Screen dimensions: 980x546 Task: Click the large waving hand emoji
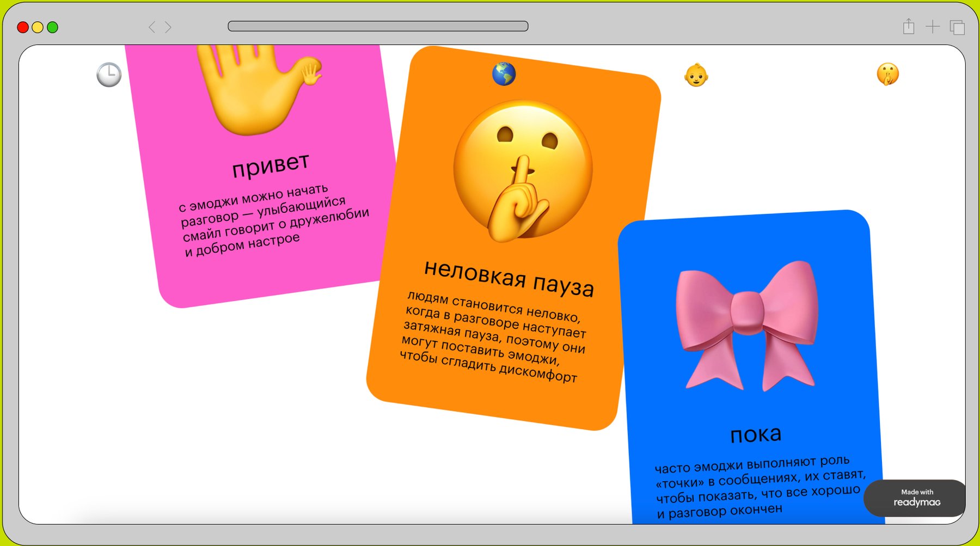click(x=256, y=87)
